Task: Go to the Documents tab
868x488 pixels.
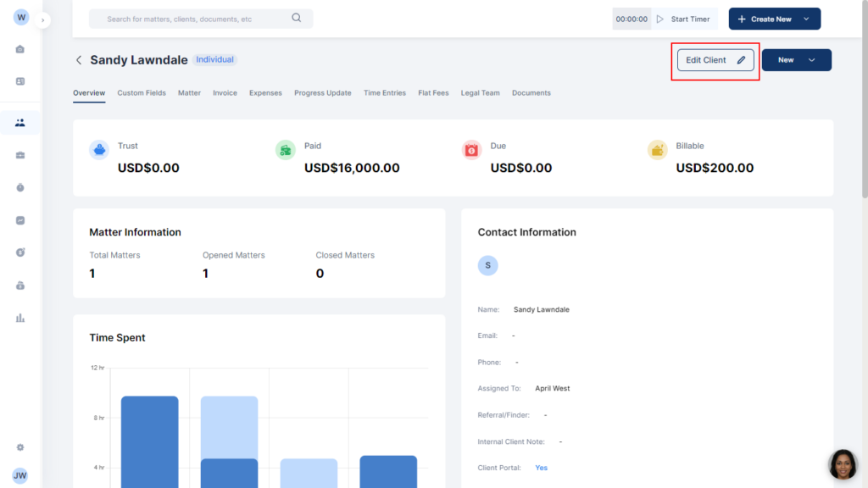Action: pos(531,93)
